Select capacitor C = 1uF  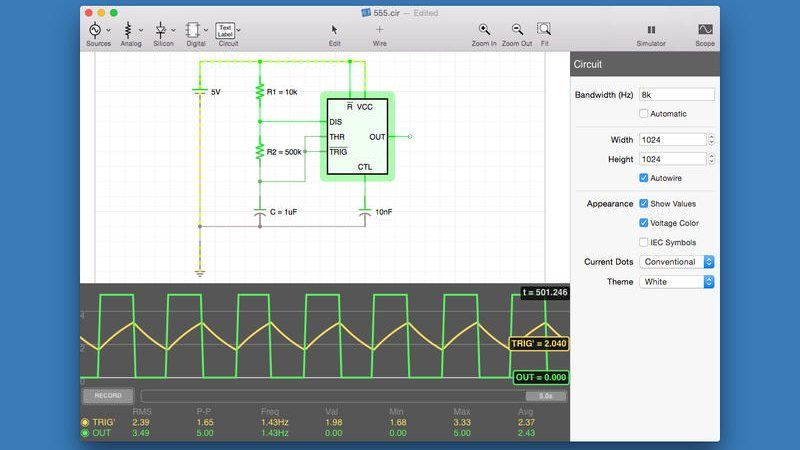(x=260, y=212)
